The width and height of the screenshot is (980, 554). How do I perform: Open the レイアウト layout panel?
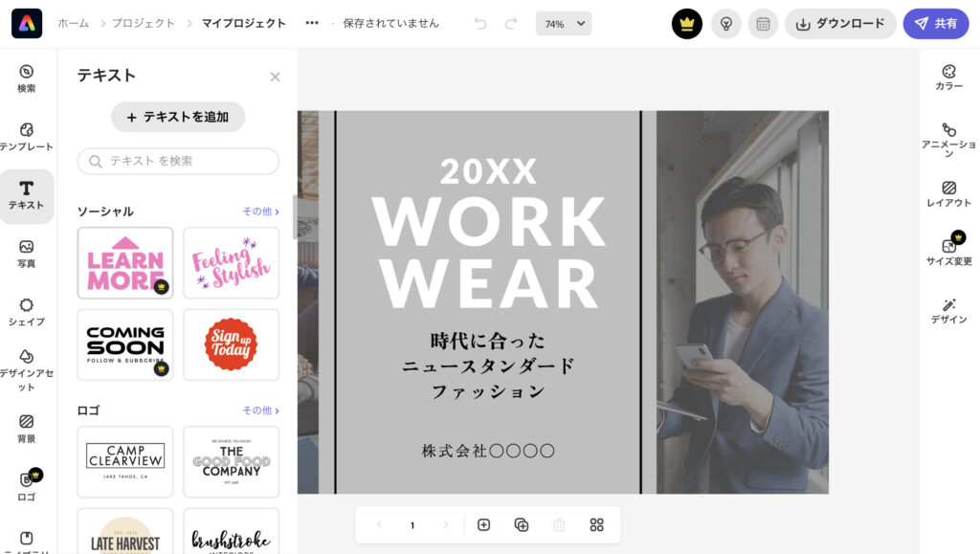[948, 194]
